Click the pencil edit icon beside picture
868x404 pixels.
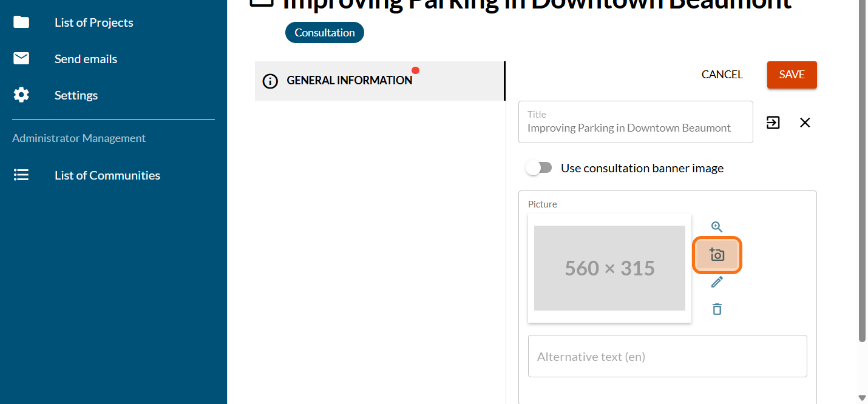(x=717, y=282)
